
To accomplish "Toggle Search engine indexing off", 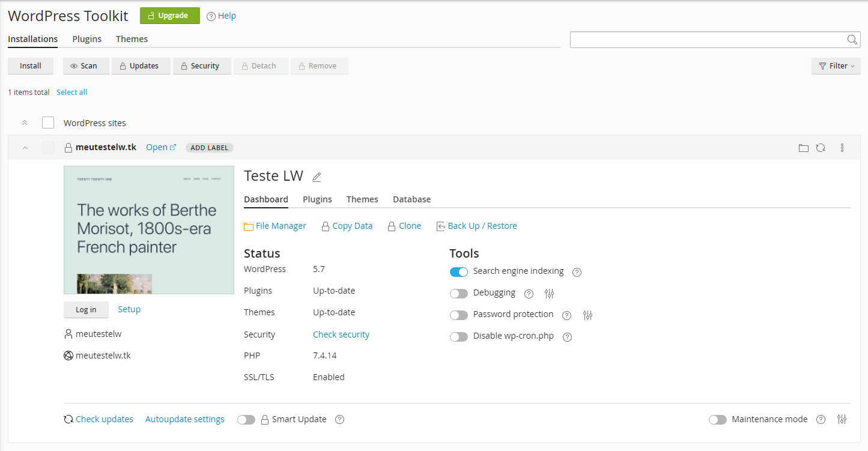I will [x=459, y=272].
